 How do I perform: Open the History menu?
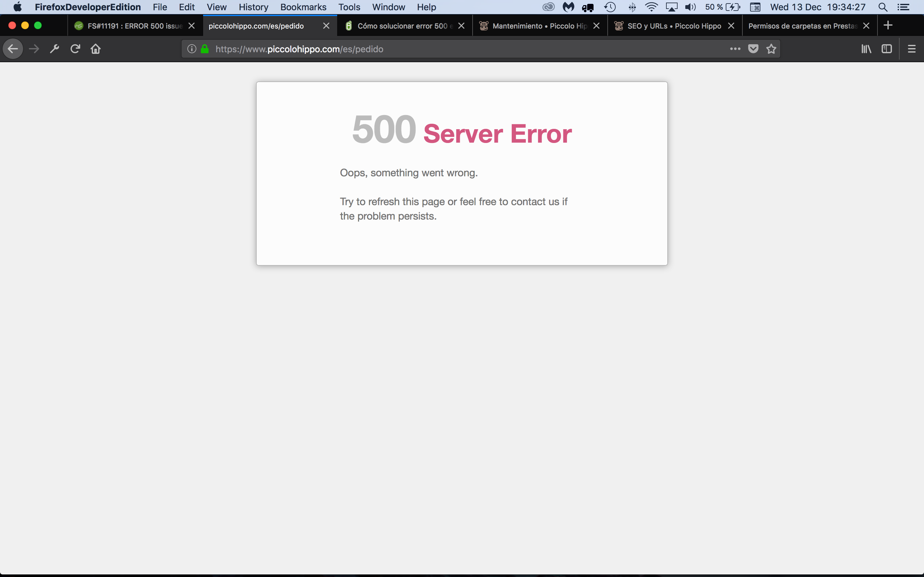[x=253, y=7]
